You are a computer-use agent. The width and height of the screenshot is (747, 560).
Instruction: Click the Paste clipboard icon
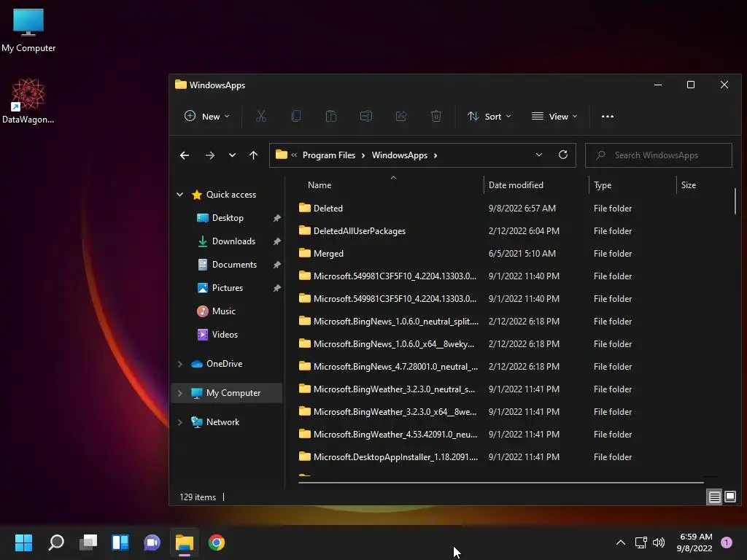[x=331, y=116]
